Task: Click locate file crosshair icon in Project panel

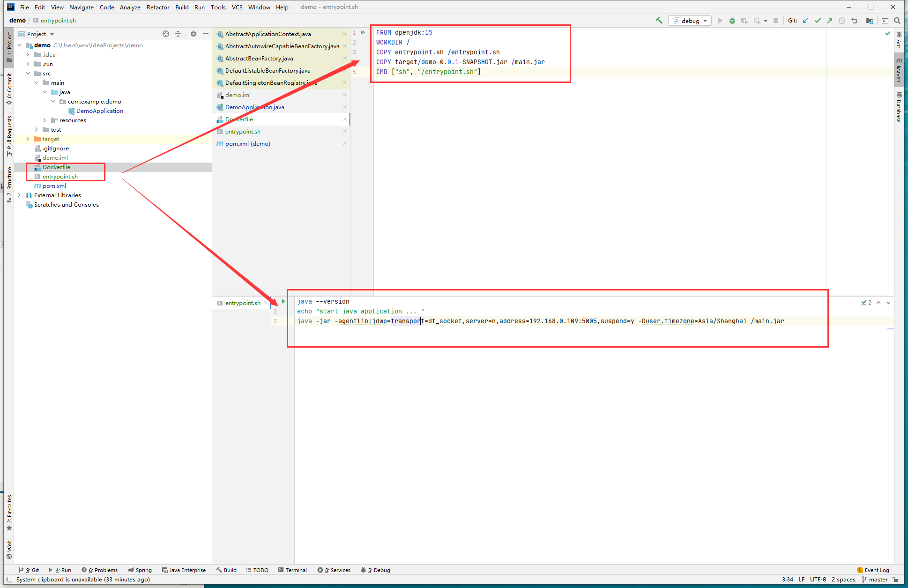Action: pyautogui.click(x=165, y=34)
